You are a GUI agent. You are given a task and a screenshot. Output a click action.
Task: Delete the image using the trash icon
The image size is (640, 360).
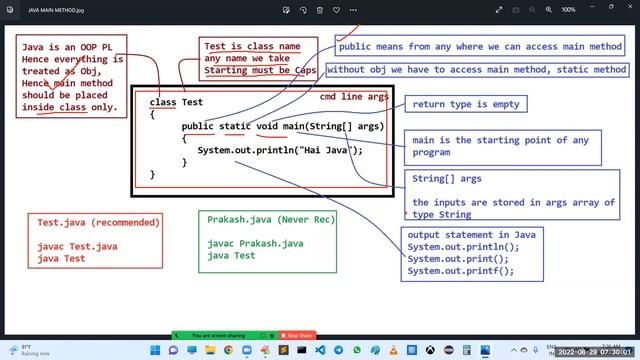pyautogui.click(x=320, y=10)
